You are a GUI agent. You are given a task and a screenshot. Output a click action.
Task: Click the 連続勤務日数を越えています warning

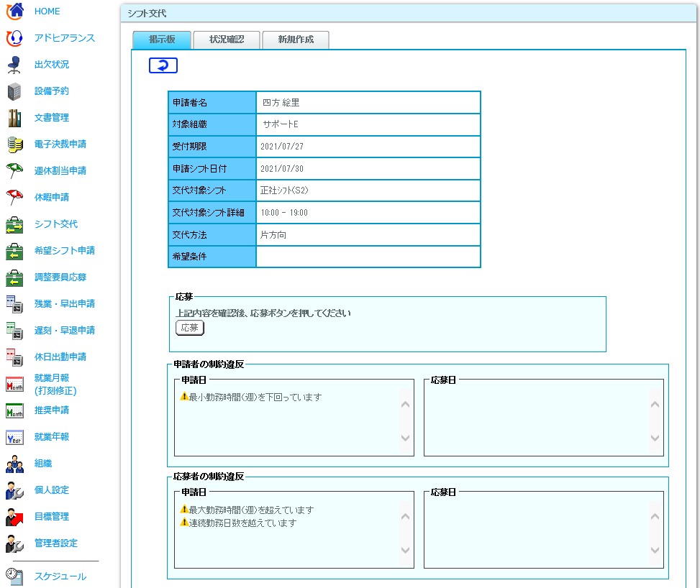(238, 523)
